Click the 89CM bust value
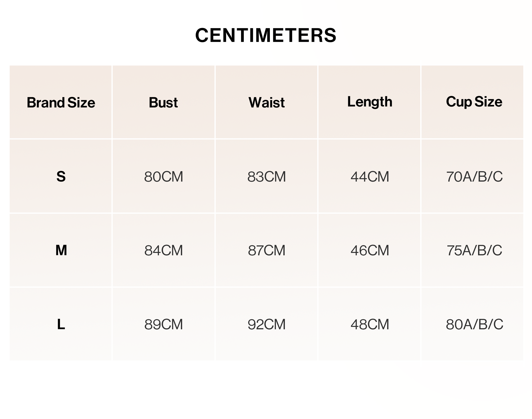This screenshot has width=532, height=419. [163, 324]
